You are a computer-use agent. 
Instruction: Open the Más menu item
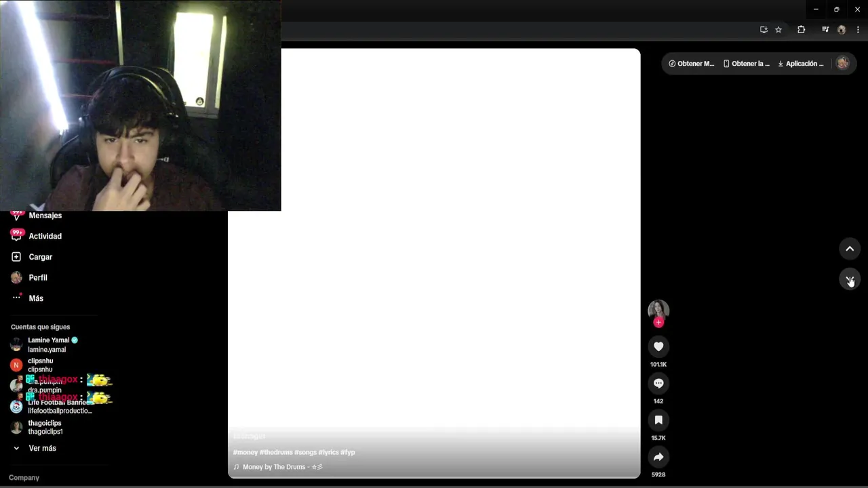36,298
